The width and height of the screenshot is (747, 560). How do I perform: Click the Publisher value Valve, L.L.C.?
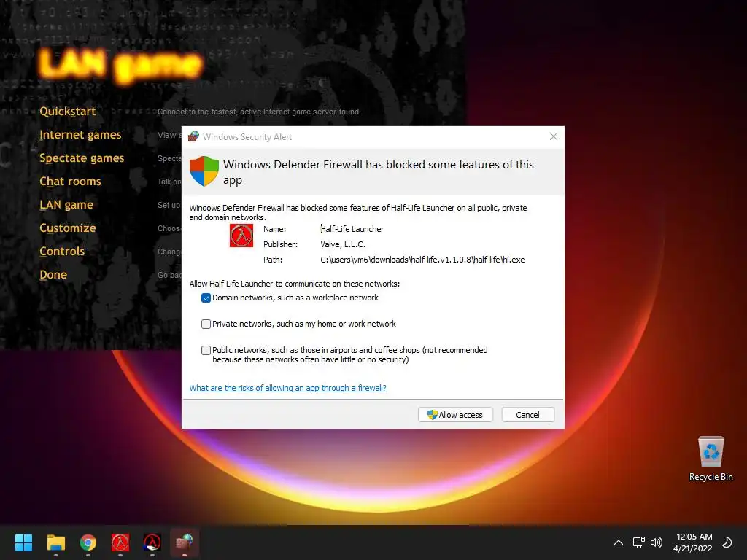click(343, 244)
